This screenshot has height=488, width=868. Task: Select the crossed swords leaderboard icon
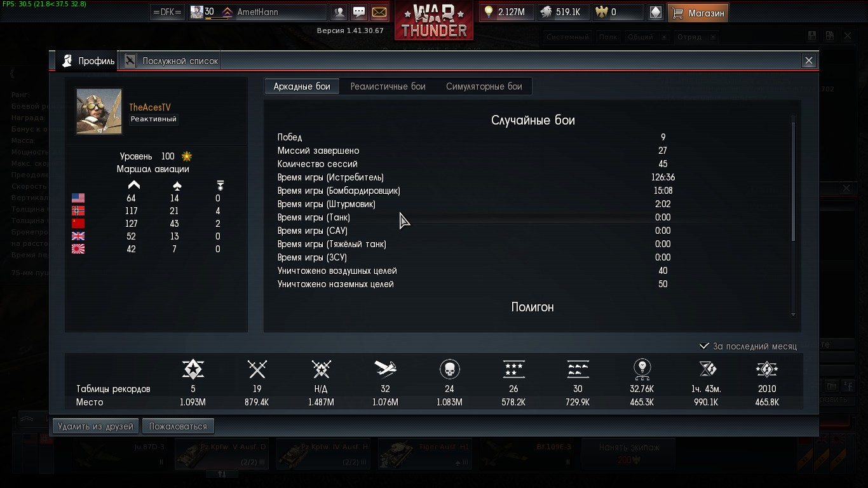click(x=257, y=369)
